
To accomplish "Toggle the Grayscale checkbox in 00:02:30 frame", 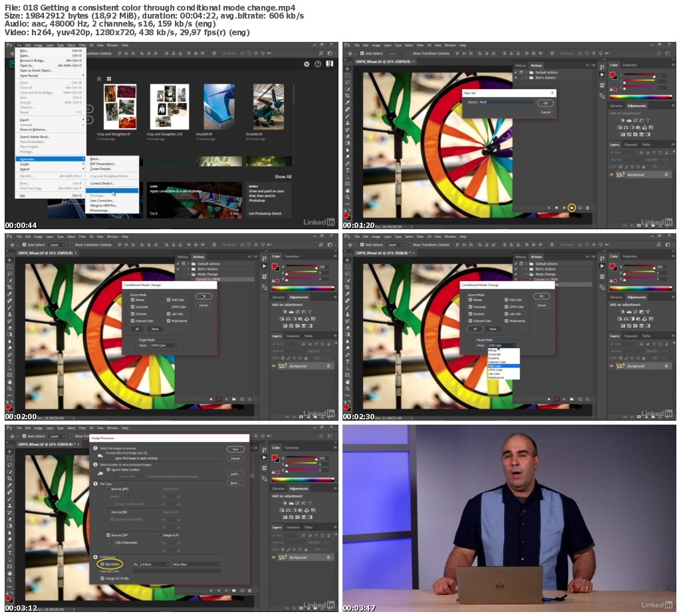I will (x=470, y=307).
